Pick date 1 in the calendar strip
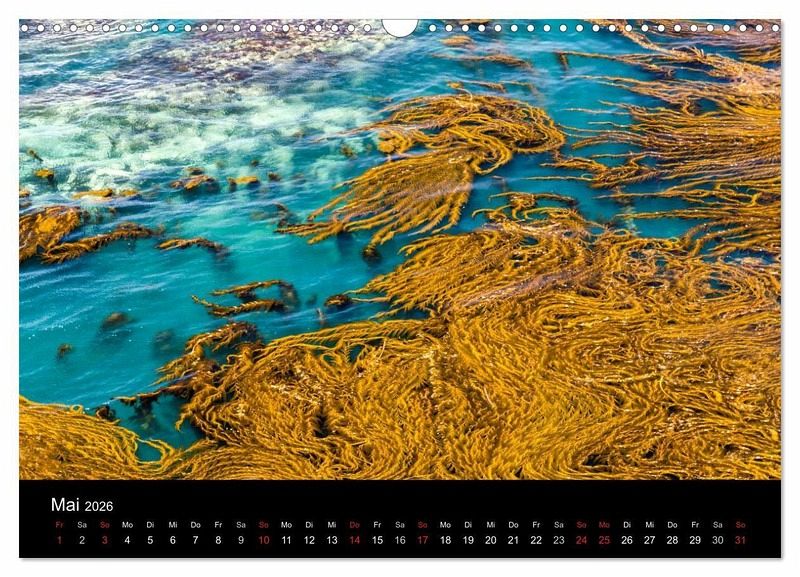800x577 pixels. tap(59, 540)
